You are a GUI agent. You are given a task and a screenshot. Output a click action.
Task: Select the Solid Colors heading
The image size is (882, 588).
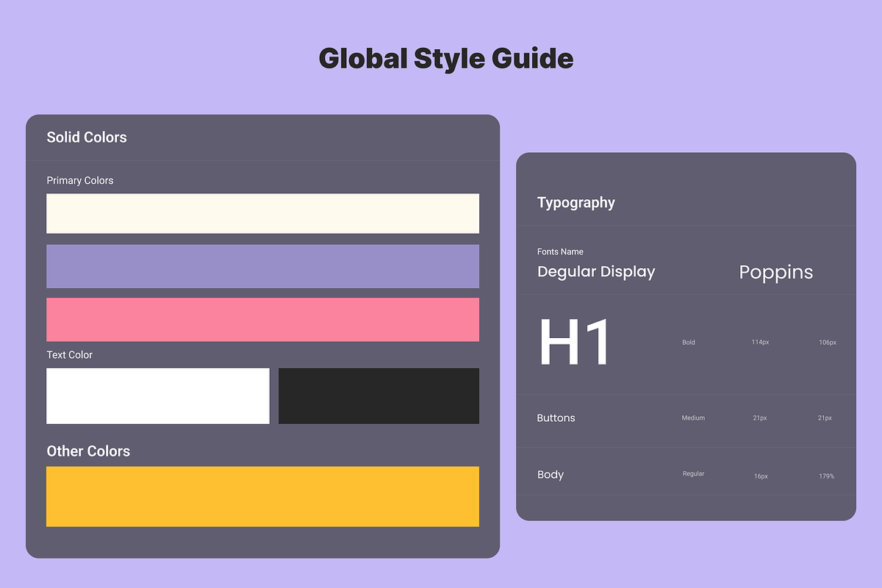coord(87,137)
